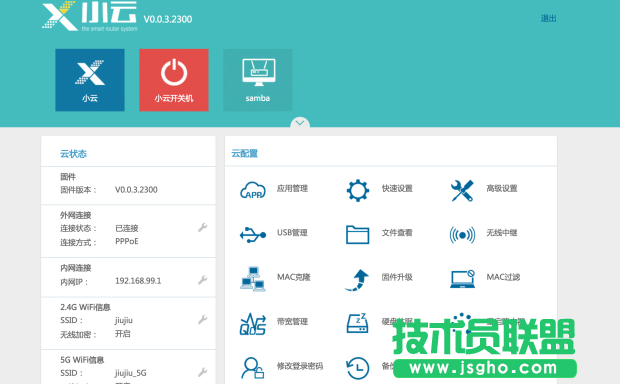Open 高级设置 wrench and screwdriver icon
The image size is (620, 384).
[462, 190]
